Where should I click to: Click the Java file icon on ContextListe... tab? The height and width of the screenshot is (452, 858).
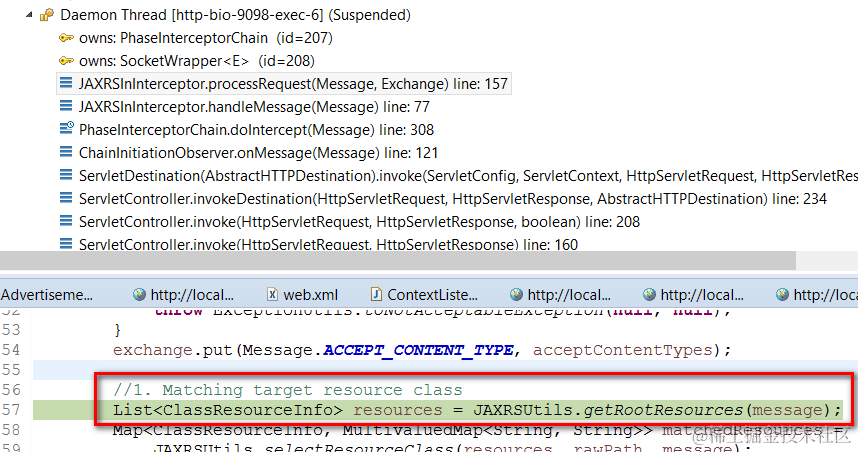tap(376, 294)
